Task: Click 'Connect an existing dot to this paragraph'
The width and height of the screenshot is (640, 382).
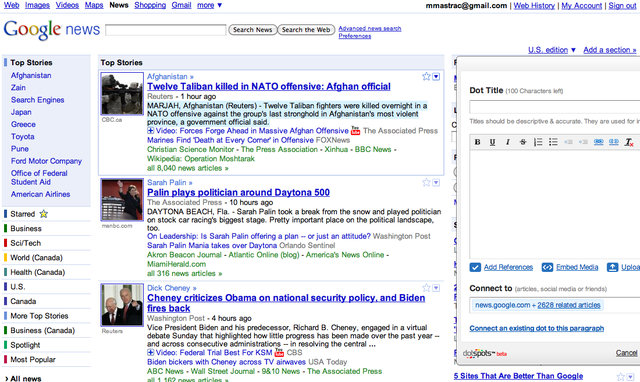Action: [x=536, y=328]
